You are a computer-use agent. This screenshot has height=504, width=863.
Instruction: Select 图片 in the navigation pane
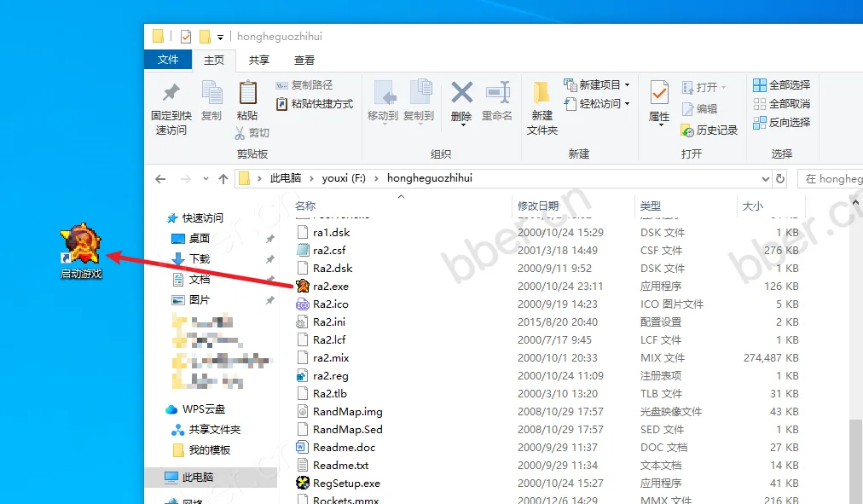(x=191, y=300)
